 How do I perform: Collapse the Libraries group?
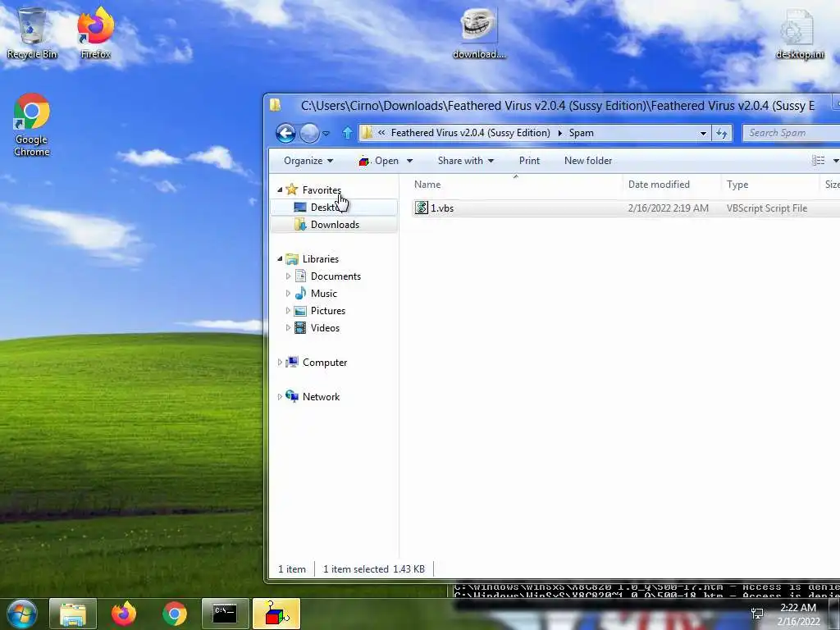tap(280, 258)
